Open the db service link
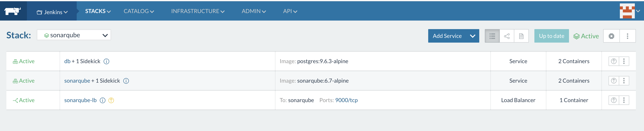644x131 pixels. 67,61
